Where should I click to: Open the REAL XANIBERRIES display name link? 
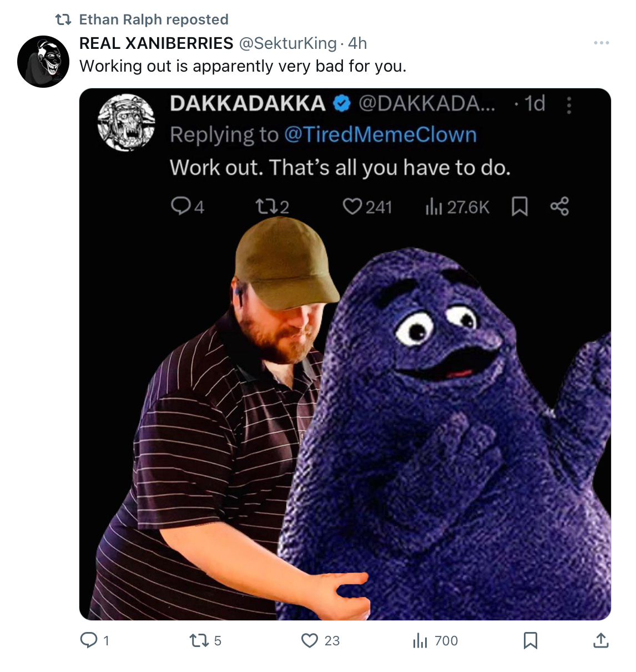tap(157, 43)
